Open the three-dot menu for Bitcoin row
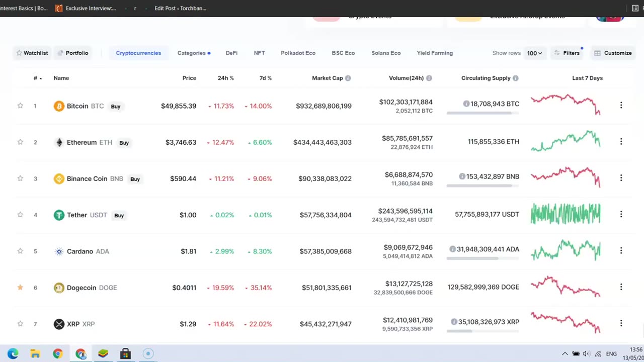The height and width of the screenshot is (362, 644). (621, 105)
